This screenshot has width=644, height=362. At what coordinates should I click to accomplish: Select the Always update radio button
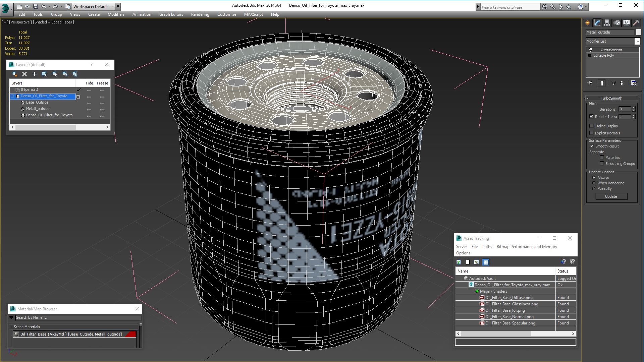[x=594, y=178]
